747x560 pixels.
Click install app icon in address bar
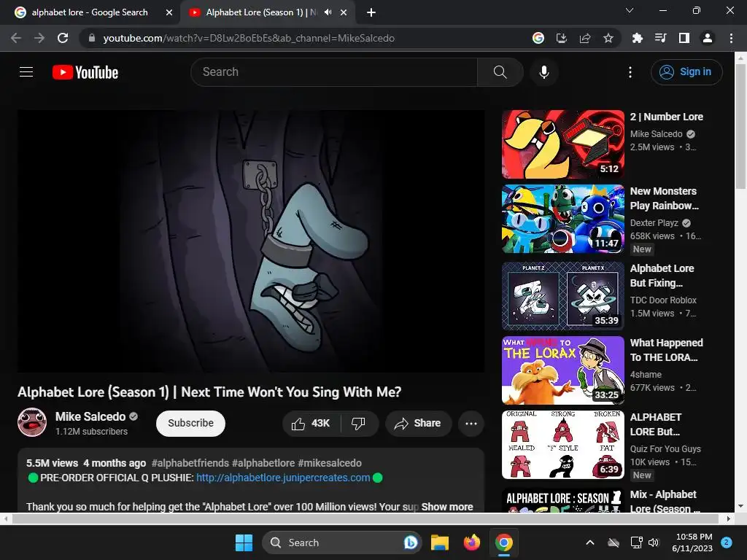pos(561,38)
